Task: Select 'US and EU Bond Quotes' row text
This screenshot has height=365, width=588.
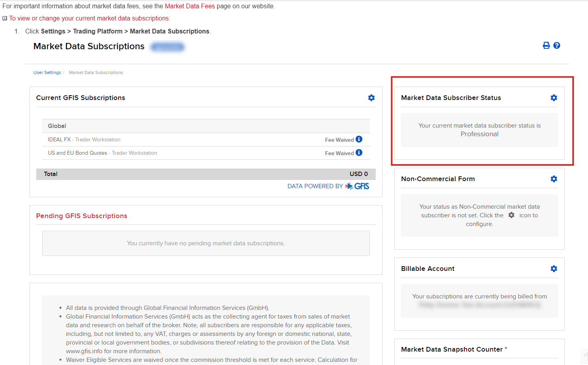Action: [78, 153]
